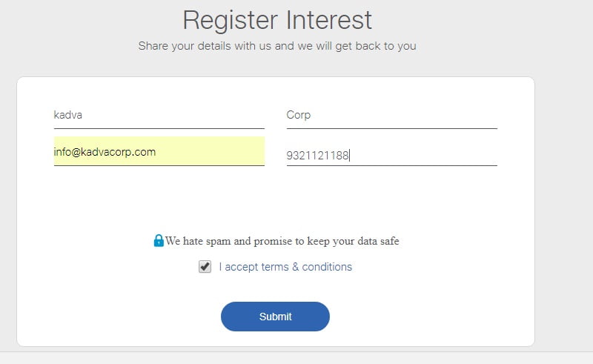The height and width of the screenshot is (364, 593).
Task: Click the highlighted email field info@kadvacorp.com
Action: point(159,151)
